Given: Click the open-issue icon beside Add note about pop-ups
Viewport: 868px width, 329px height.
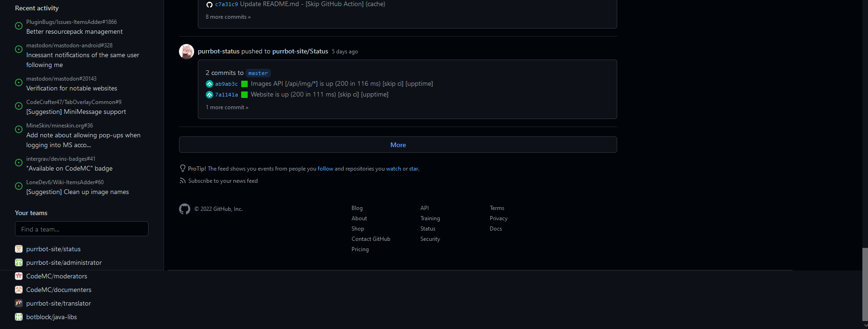Looking at the screenshot, I should click(x=19, y=129).
